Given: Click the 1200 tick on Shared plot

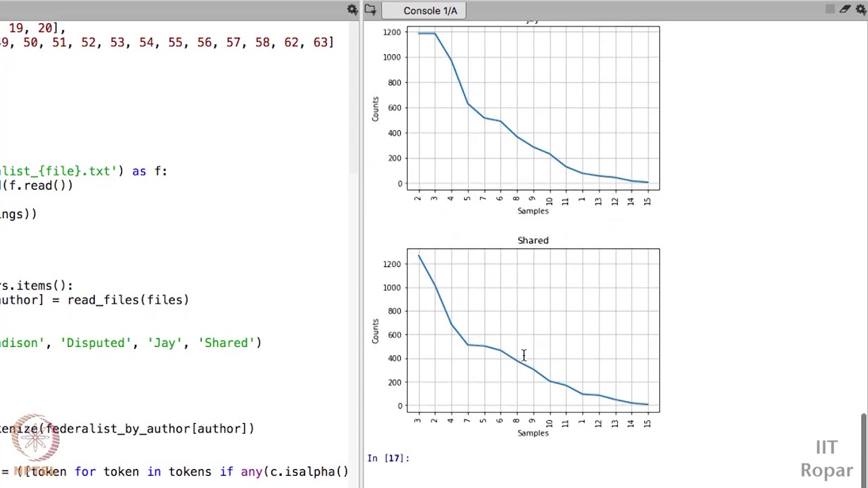Looking at the screenshot, I should point(391,264).
